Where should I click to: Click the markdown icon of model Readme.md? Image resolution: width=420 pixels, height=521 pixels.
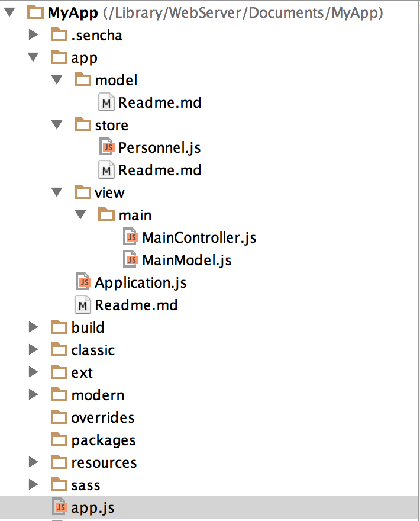click(x=107, y=102)
